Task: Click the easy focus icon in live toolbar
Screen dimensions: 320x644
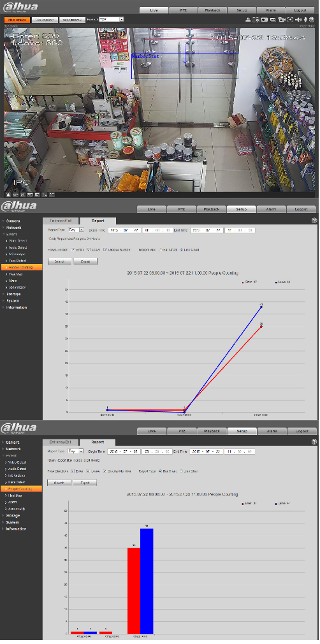Action: [x=291, y=19]
